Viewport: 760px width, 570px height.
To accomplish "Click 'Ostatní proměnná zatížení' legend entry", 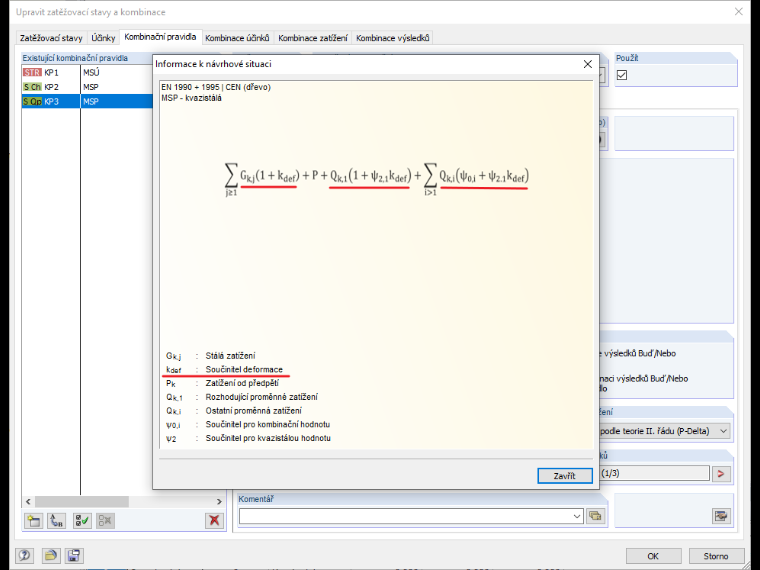I will pos(253,411).
